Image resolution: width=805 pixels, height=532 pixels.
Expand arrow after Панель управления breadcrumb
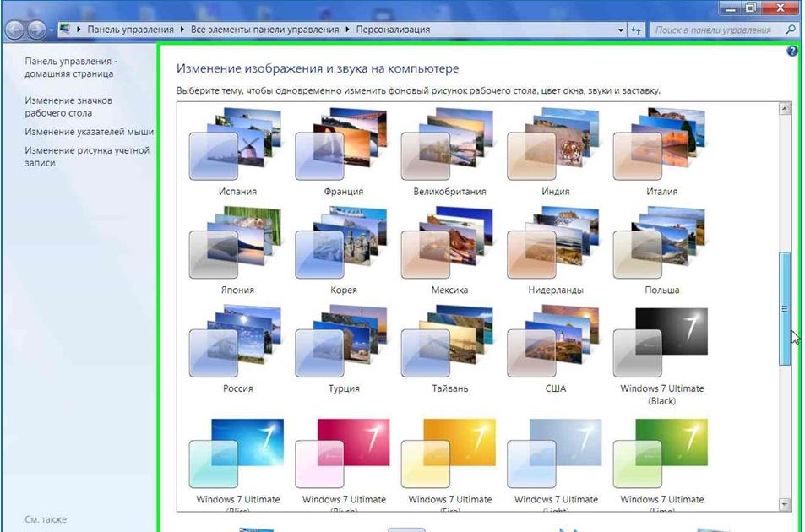[182, 30]
